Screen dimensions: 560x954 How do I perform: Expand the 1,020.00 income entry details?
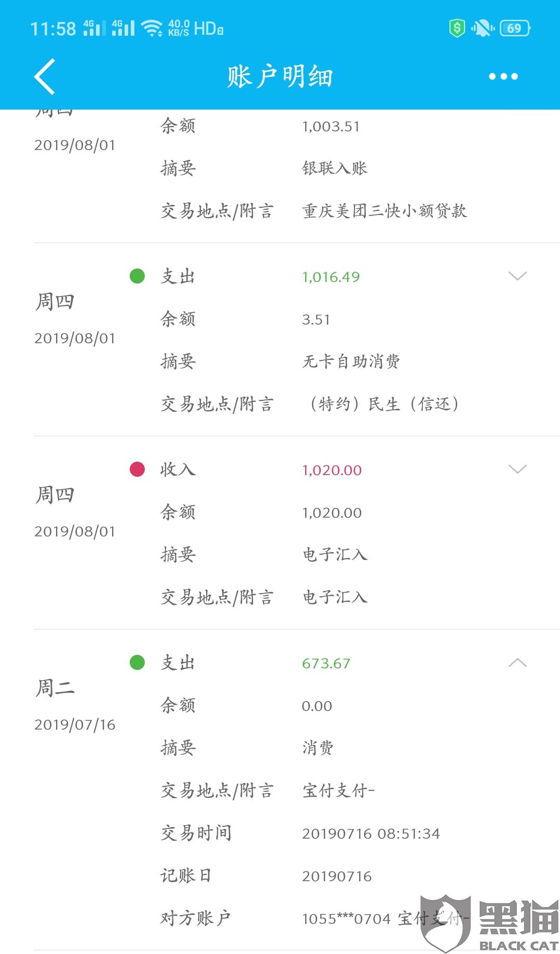(517, 469)
